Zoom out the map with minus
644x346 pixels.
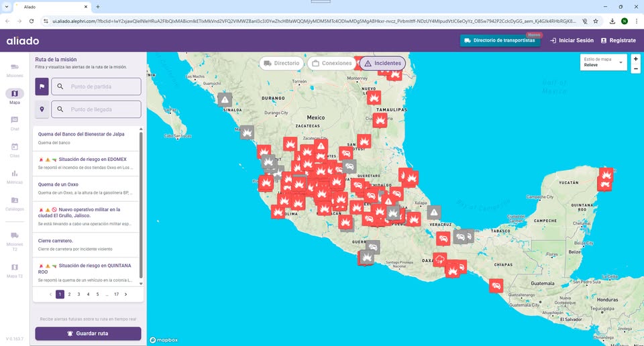point(636,68)
